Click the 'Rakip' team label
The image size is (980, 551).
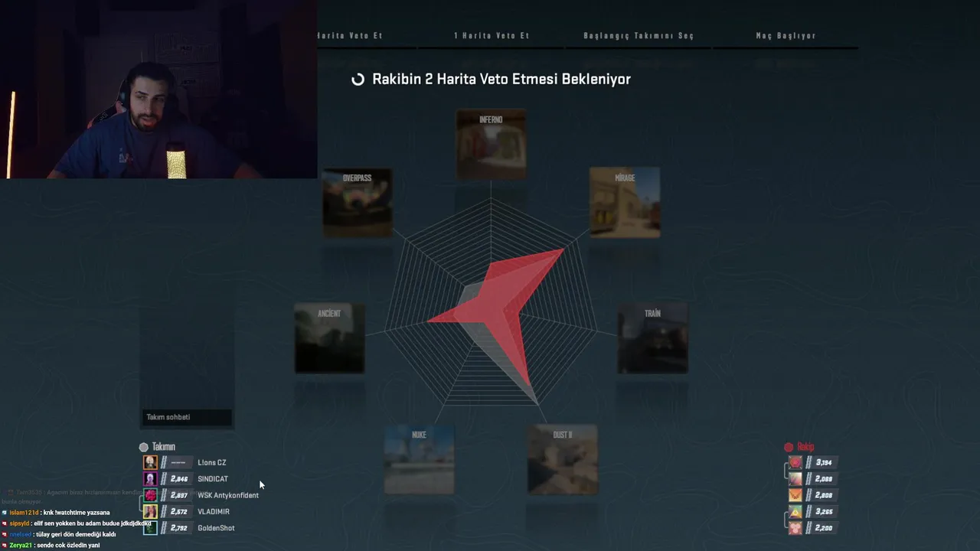(805, 447)
